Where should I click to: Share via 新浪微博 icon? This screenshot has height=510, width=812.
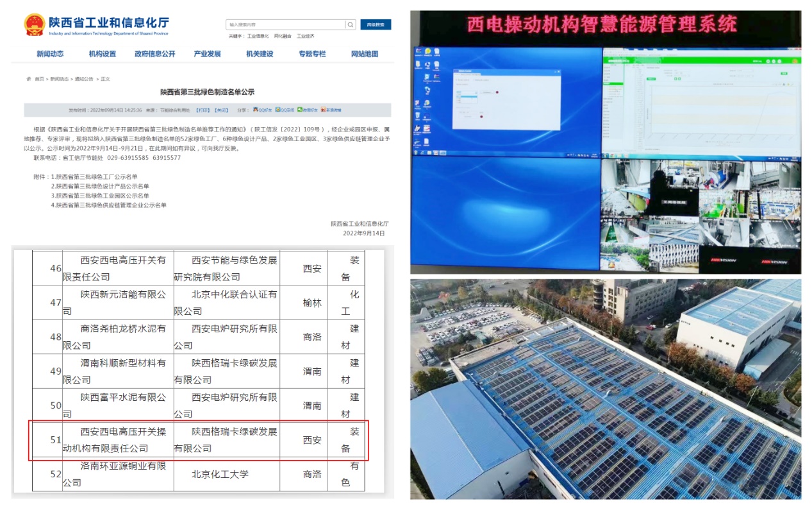click(x=328, y=110)
